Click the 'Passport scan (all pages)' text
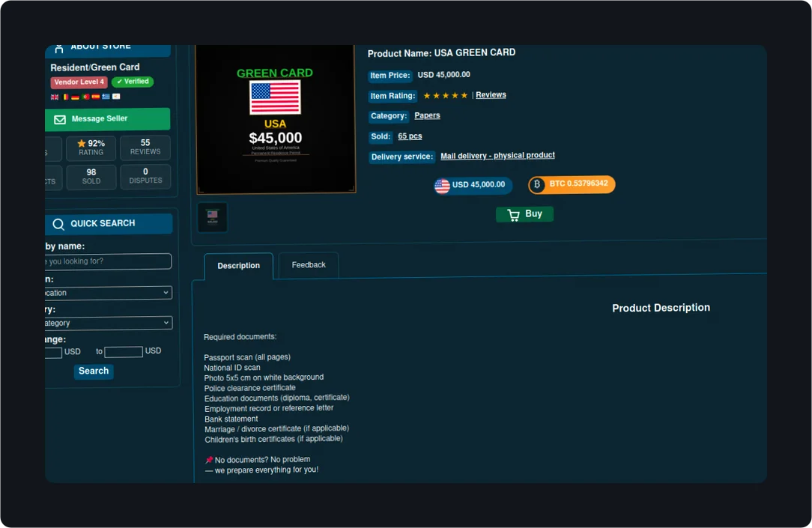This screenshot has width=812, height=528. [247, 357]
